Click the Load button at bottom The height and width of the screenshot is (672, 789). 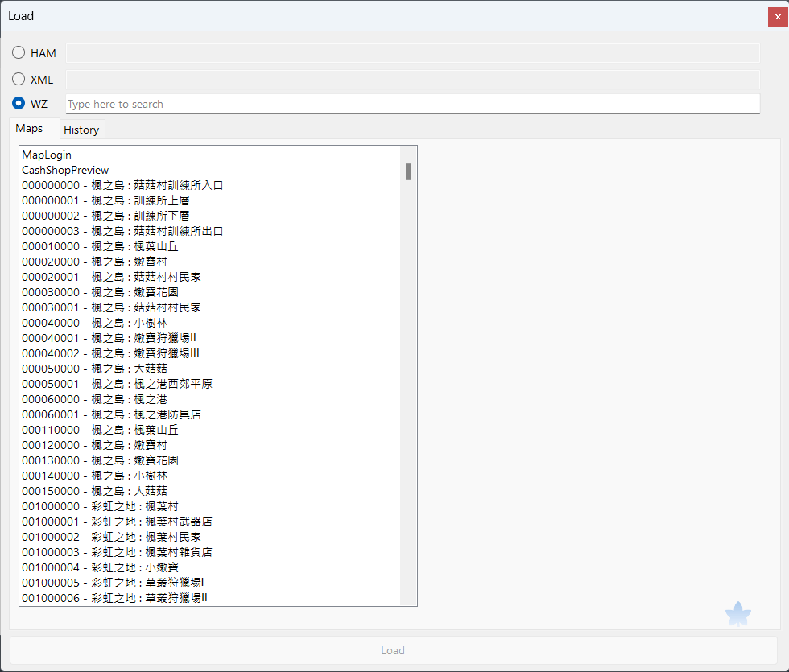click(x=393, y=650)
